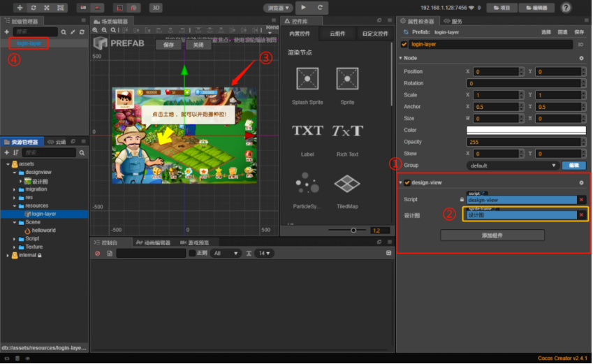Open the 动画编辑器 animation editor tab
Viewport: 593px width, 364px height.
point(153,242)
